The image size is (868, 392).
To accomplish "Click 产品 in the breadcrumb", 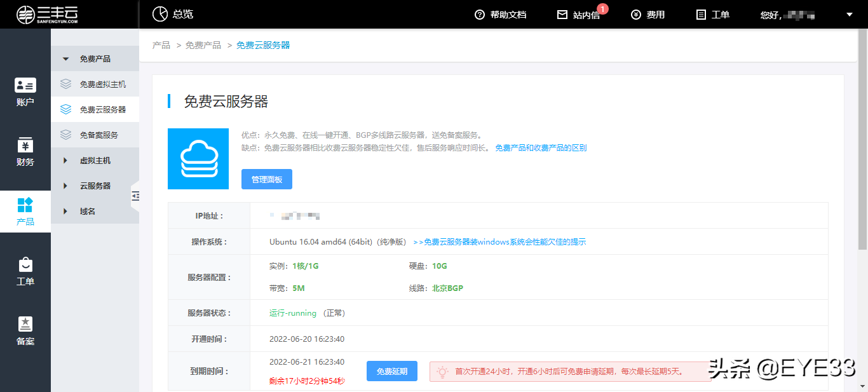I will click(x=161, y=45).
